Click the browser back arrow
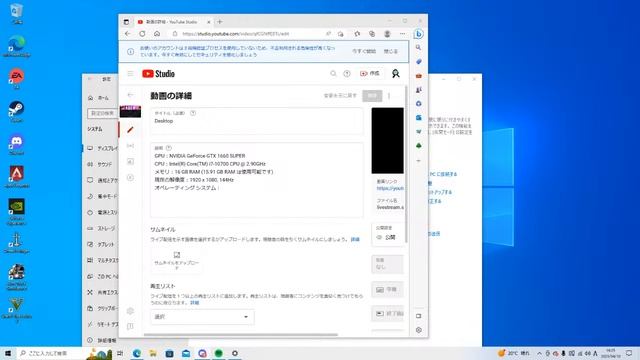The width and height of the screenshot is (640, 360). (x=128, y=34)
